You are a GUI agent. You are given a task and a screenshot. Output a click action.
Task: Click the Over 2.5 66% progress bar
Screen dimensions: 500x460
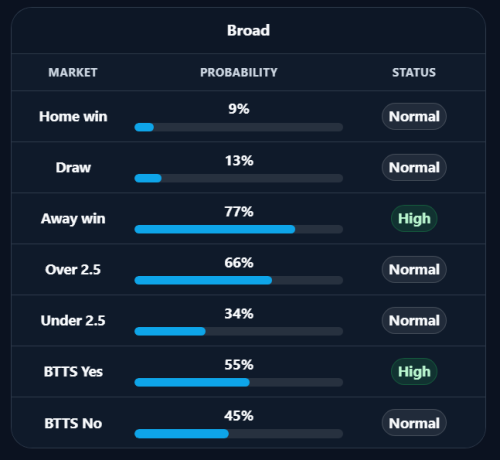tap(239, 280)
